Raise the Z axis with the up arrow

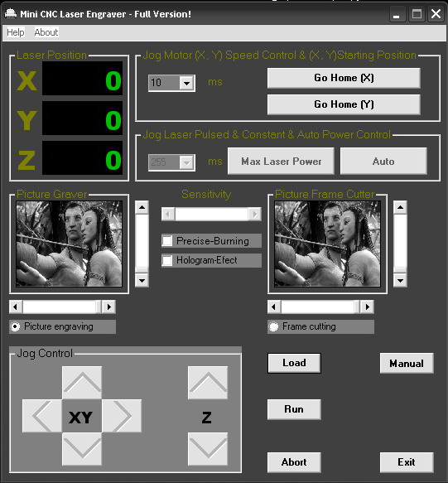coord(208,383)
